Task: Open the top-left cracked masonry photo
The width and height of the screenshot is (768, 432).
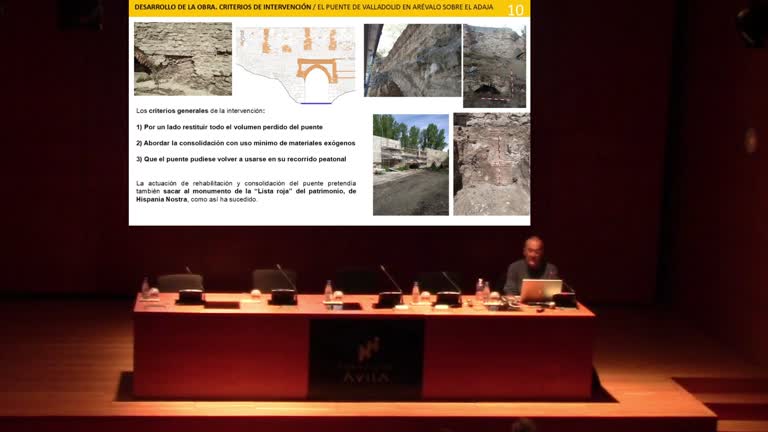Action: coord(183,59)
